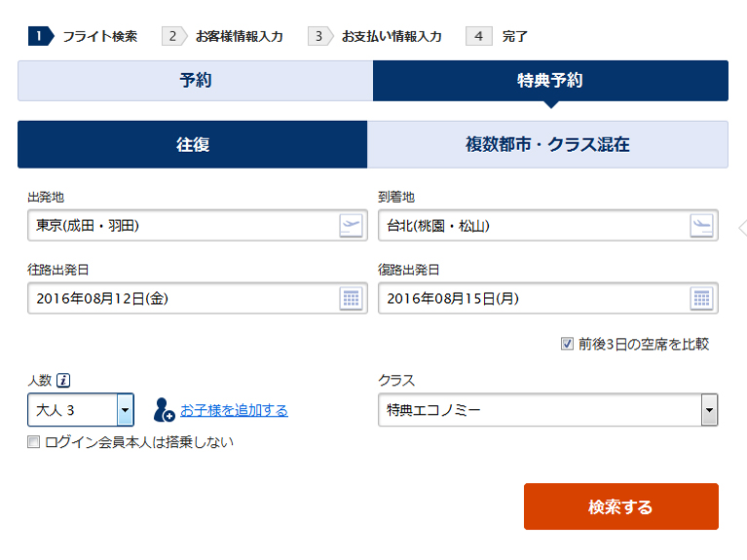The width and height of the screenshot is (747, 560).
Task: Click the passenger count info icon
Action: click(63, 381)
